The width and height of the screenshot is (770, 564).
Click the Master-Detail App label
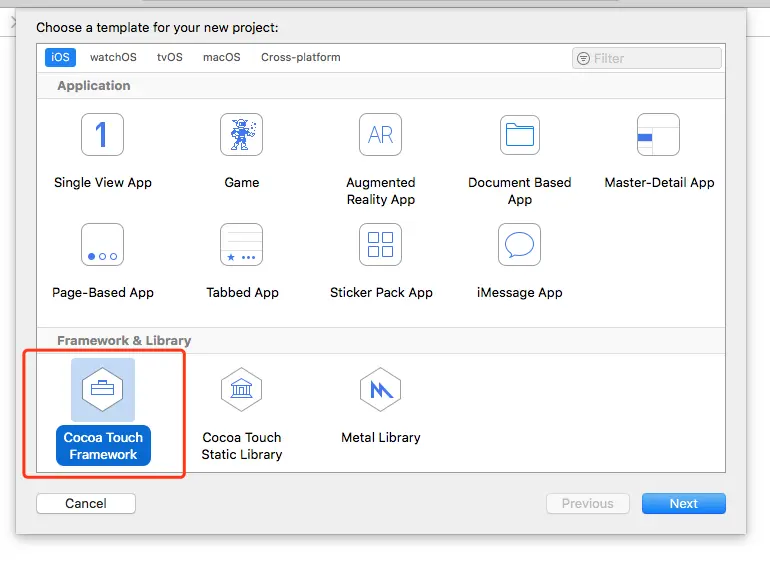click(x=659, y=183)
